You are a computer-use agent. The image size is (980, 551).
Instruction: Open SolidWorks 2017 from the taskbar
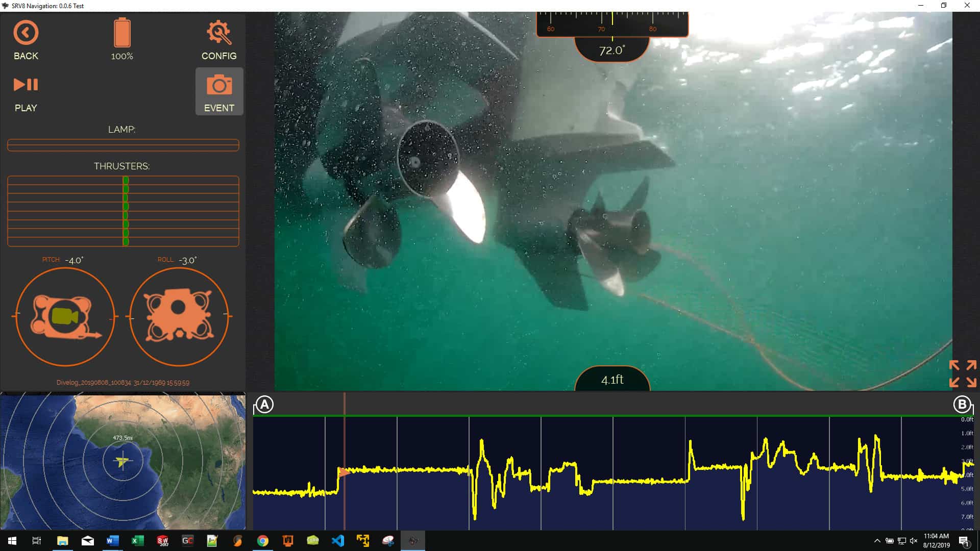pos(162,541)
